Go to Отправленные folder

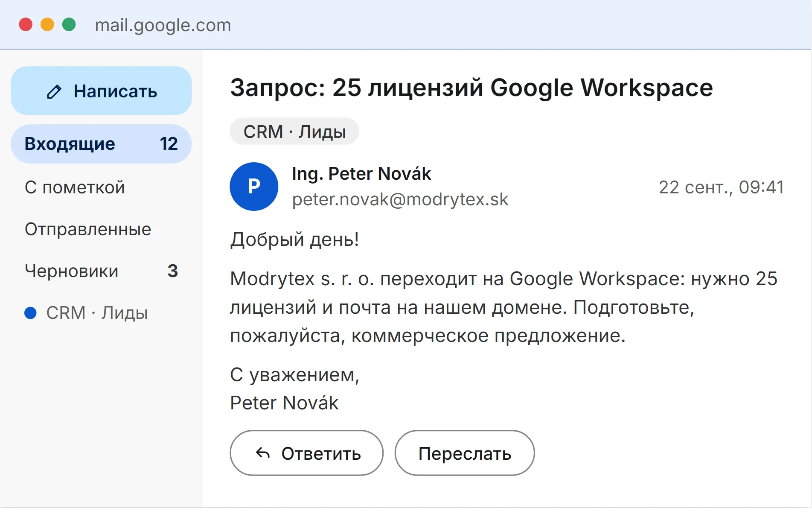click(88, 229)
